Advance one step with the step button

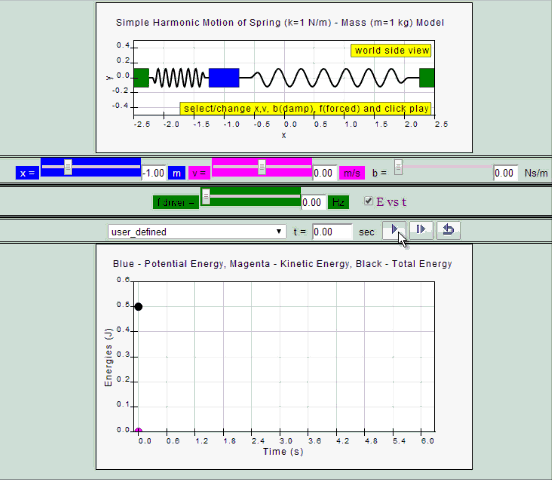tap(421, 230)
